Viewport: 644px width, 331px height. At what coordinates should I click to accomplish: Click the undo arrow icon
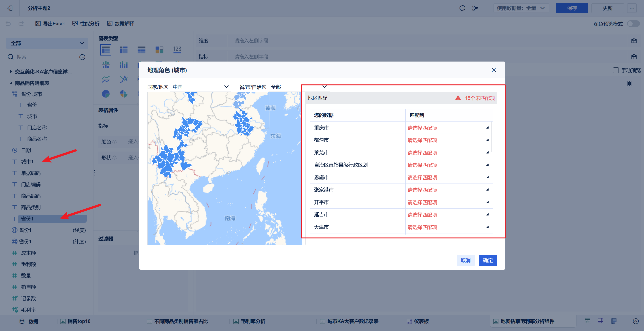pyautogui.click(x=8, y=23)
